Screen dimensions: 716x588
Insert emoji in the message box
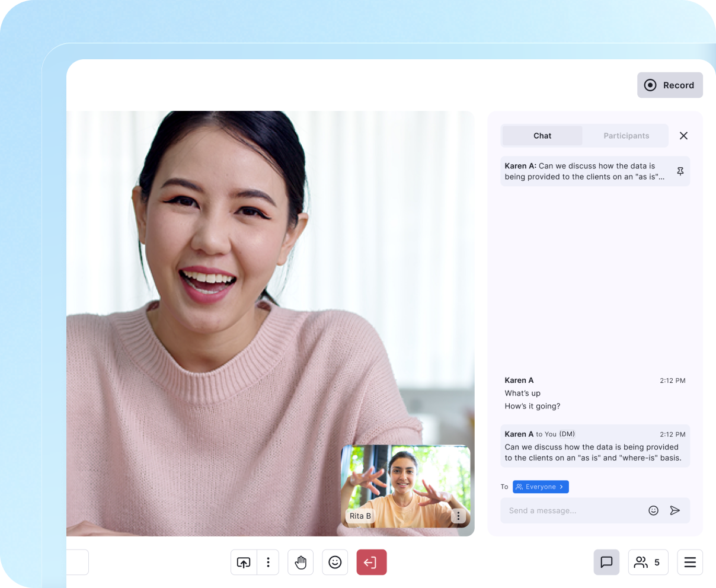[x=653, y=510]
